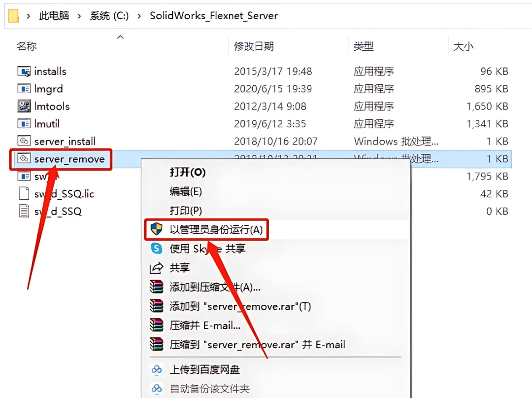Click the lmgrd application icon
This screenshot has height=398, width=532.
pyautogui.click(x=24, y=89)
